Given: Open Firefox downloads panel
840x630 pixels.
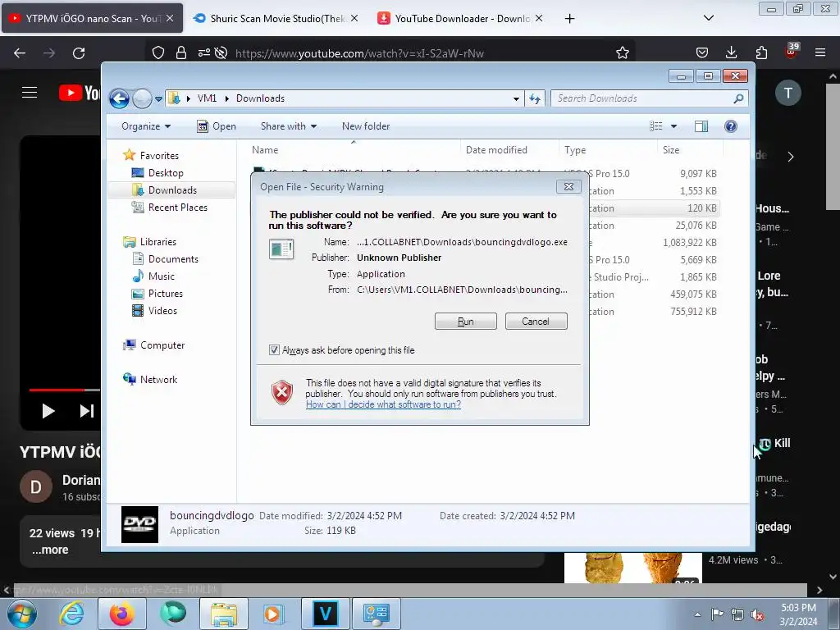Looking at the screenshot, I should [x=731, y=53].
